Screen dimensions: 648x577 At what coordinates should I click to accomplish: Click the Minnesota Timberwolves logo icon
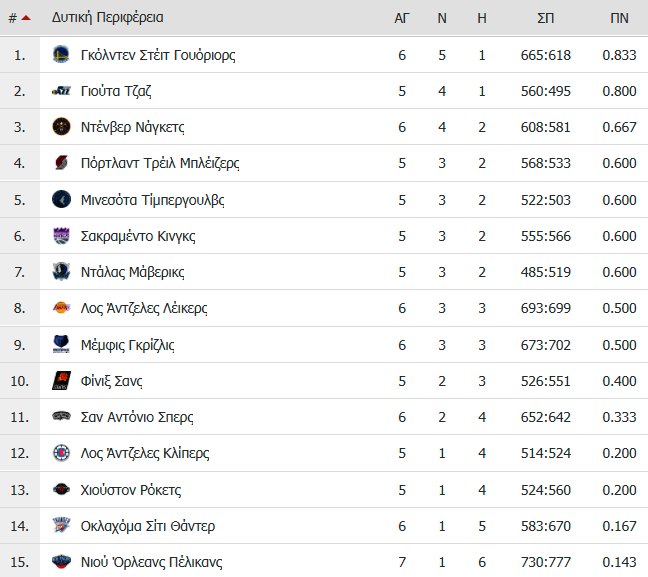(61, 200)
